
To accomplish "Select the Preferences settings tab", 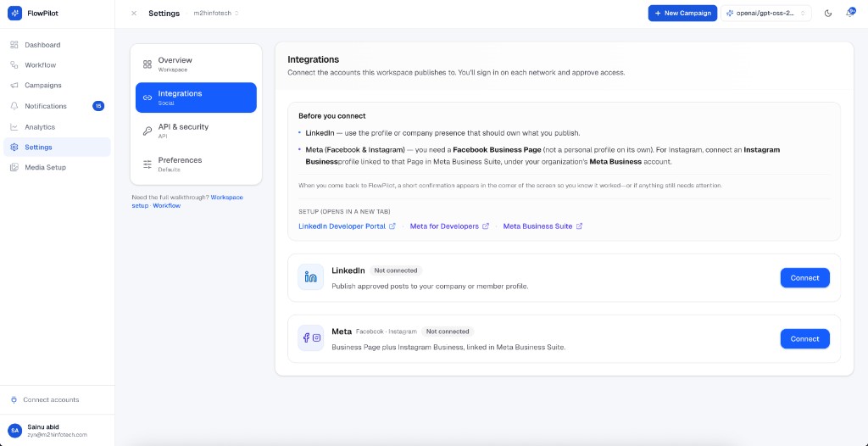I will point(196,164).
